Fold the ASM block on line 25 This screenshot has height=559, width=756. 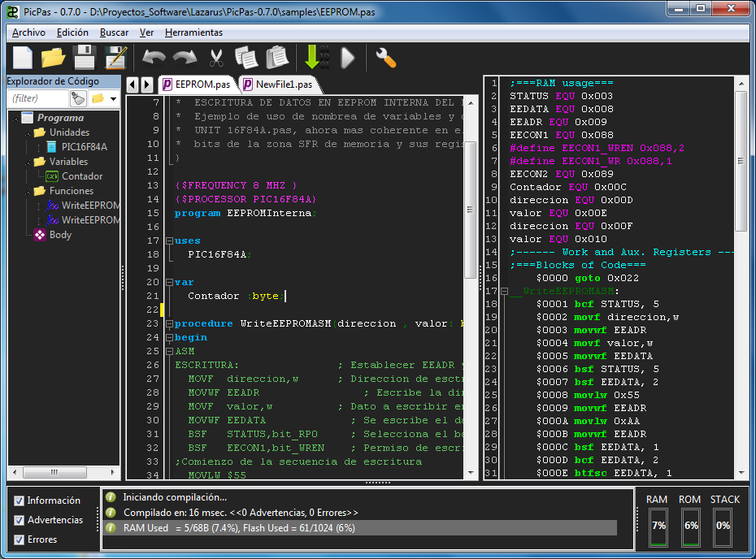coord(169,351)
